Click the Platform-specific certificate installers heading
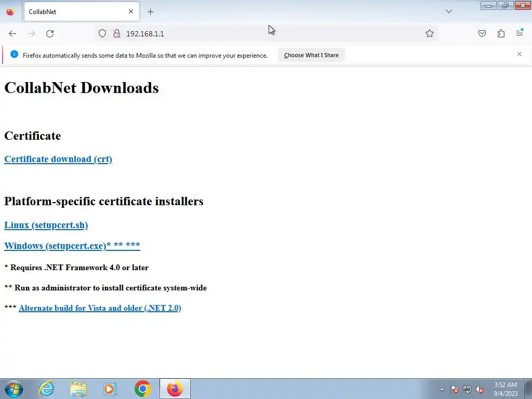 (104, 201)
